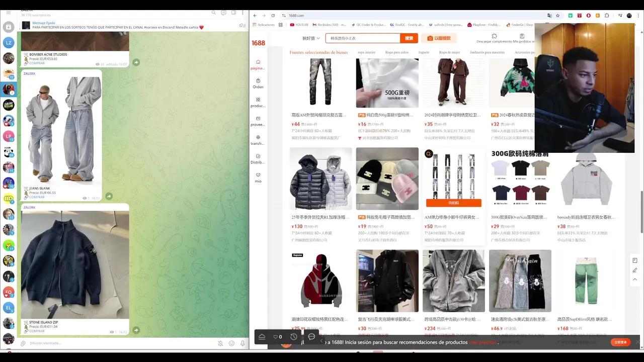Go back in Chrome browser
Image resolution: width=644 pixels, height=362 pixels.
[x=255, y=16]
